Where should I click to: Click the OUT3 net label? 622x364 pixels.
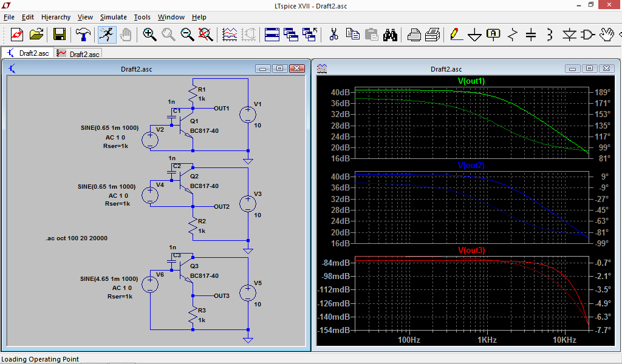(x=222, y=295)
